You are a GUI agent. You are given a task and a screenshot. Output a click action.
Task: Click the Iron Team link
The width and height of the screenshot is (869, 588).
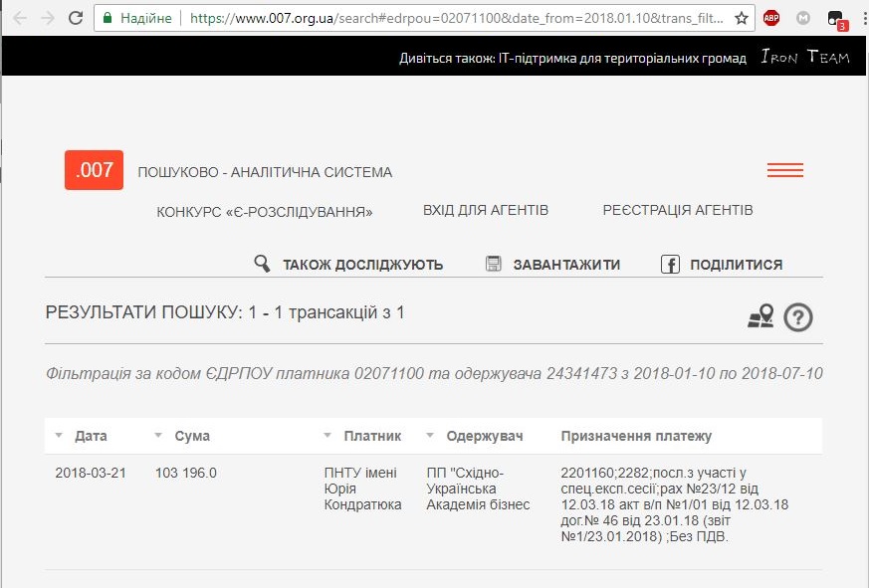804,58
